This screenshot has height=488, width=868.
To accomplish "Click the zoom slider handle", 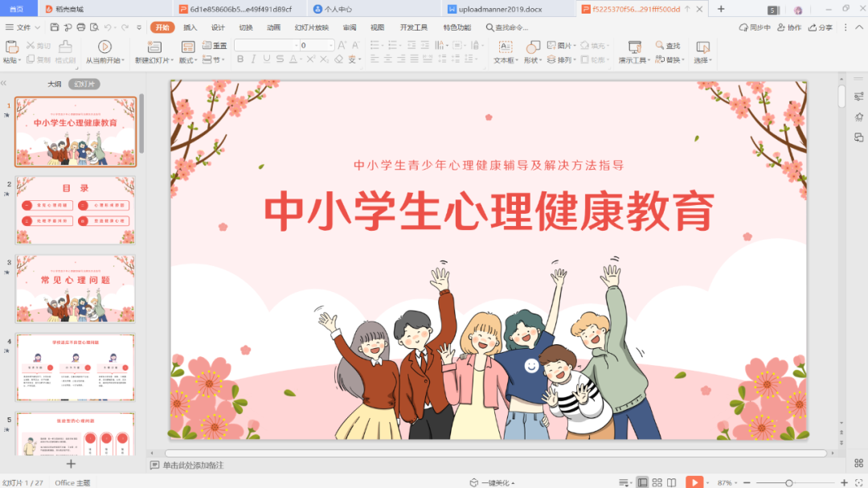I will coord(789,483).
